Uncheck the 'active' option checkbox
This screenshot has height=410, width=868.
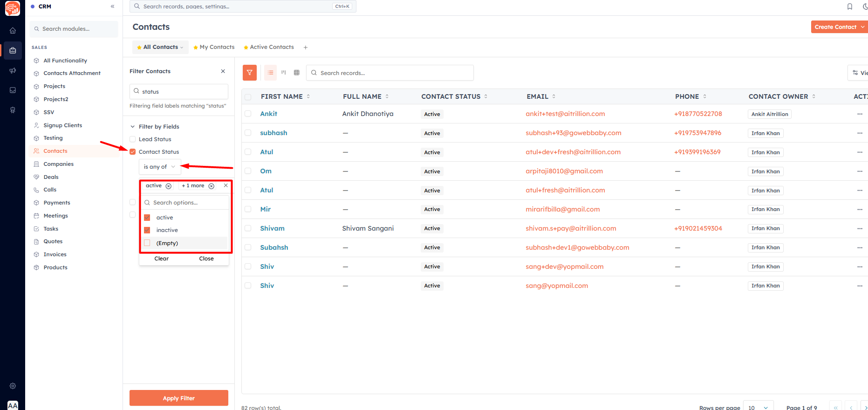tap(147, 218)
